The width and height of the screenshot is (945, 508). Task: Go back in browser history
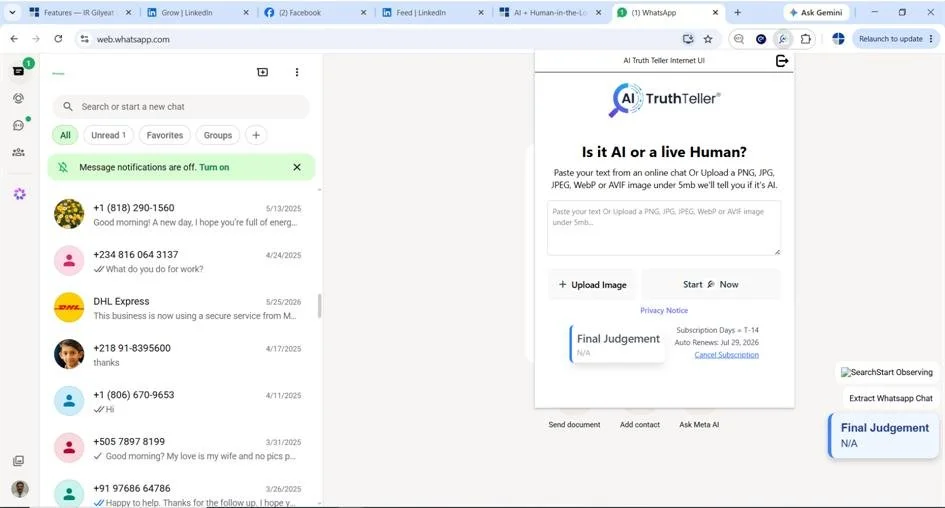click(x=14, y=39)
